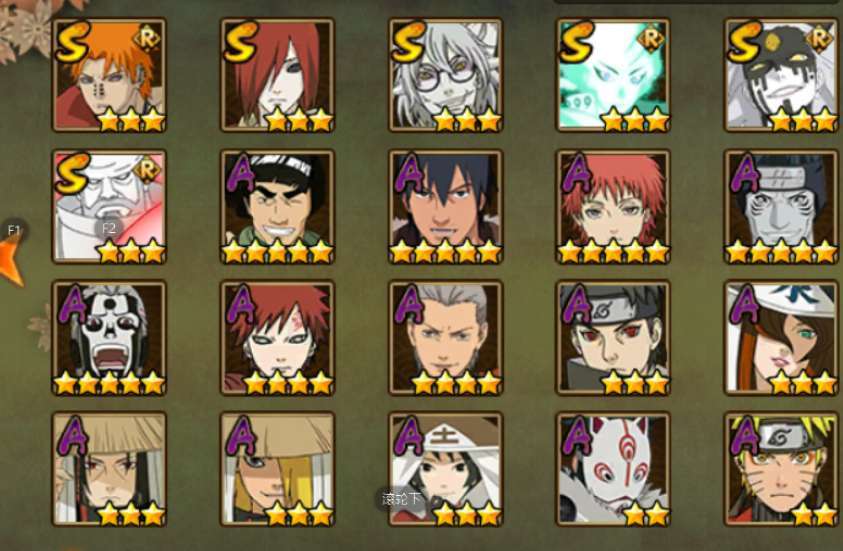
Task: Select the red-eyed leaf headband three-star card
Action: pos(613,338)
